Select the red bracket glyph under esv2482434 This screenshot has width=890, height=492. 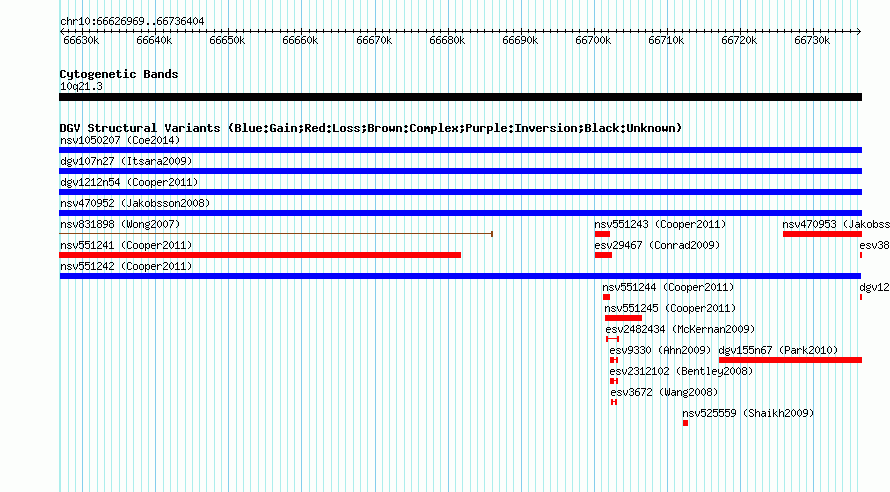612,339
